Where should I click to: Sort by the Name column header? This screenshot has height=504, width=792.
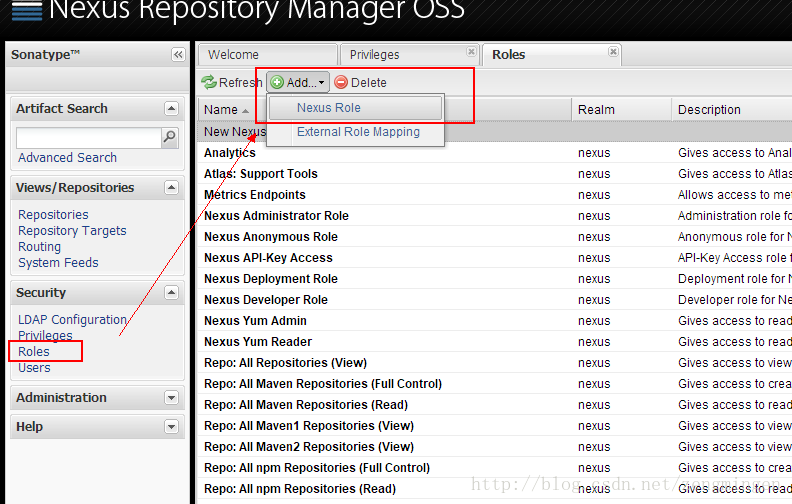(x=384, y=110)
